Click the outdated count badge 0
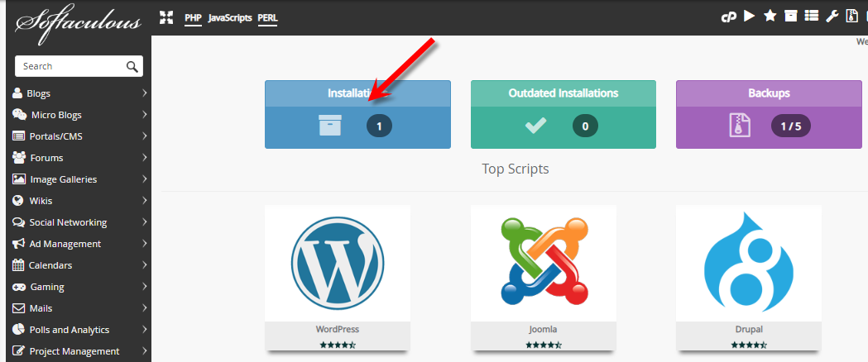868x362 pixels. point(585,126)
